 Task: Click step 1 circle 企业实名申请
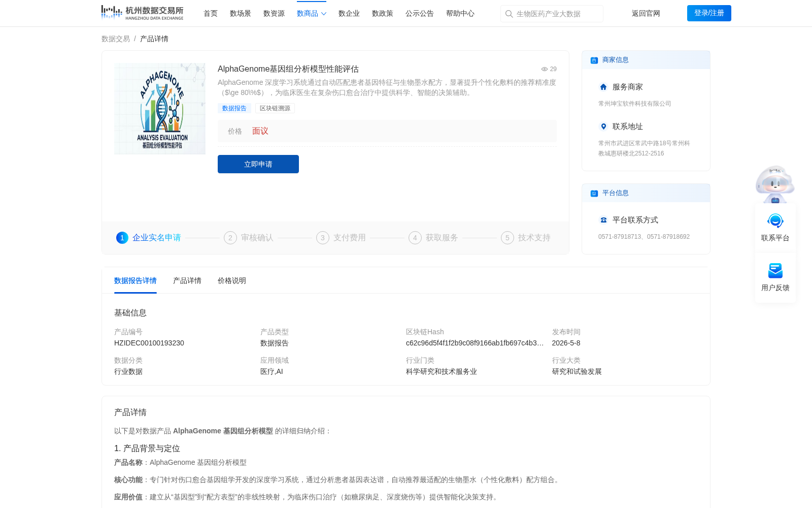coord(122,238)
